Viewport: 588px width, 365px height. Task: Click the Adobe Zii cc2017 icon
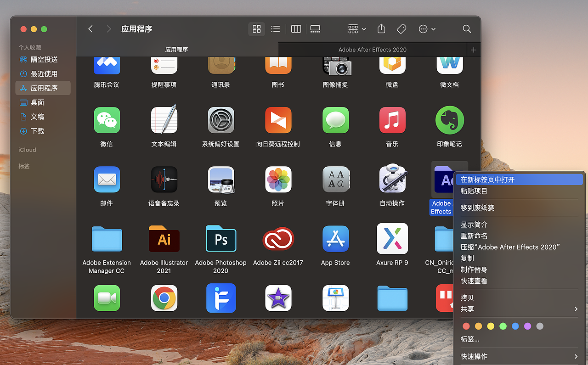click(x=278, y=239)
